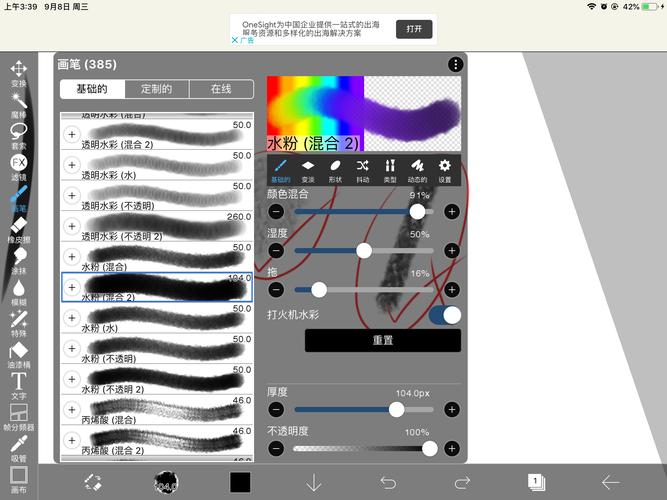Switch to the 在线 brush tab
This screenshot has width=667, height=500.
pos(221,89)
